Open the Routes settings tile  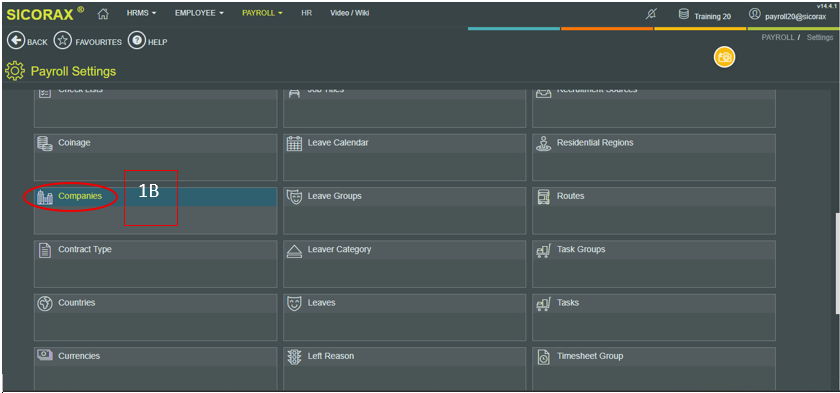(x=654, y=210)
